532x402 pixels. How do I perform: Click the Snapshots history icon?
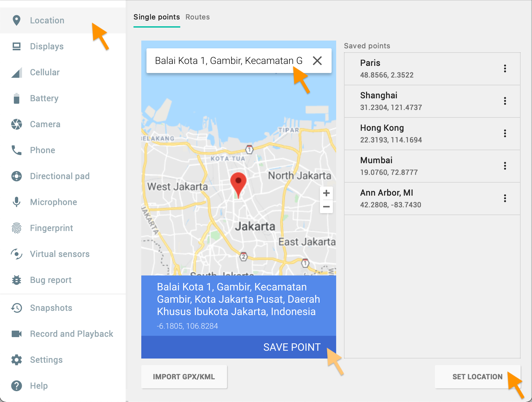(17, 308)
